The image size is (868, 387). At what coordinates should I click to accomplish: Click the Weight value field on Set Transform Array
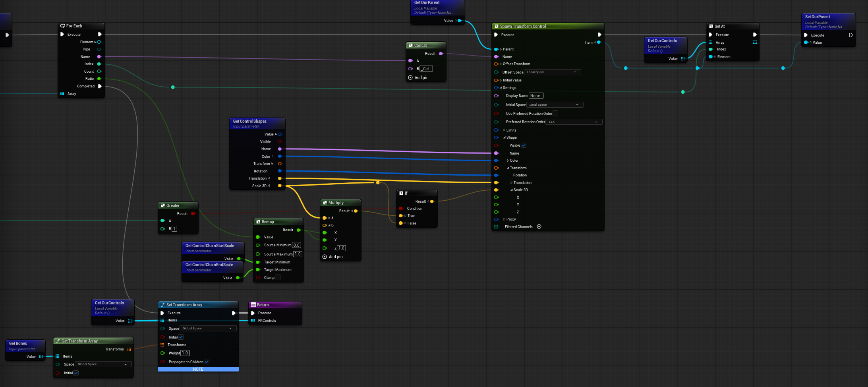click(185, 353)
